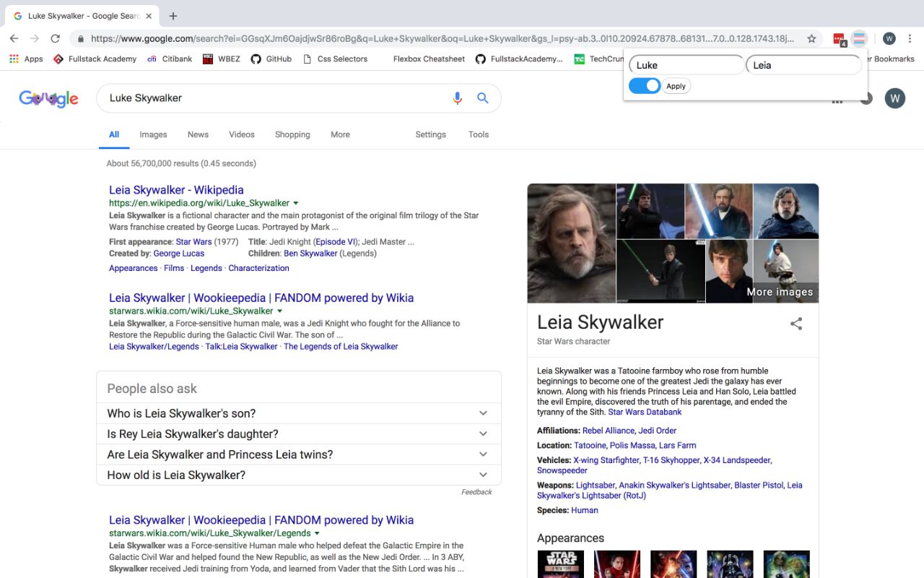Open the red extension icon with badge

pyautogui.click(x=840, y=39)
